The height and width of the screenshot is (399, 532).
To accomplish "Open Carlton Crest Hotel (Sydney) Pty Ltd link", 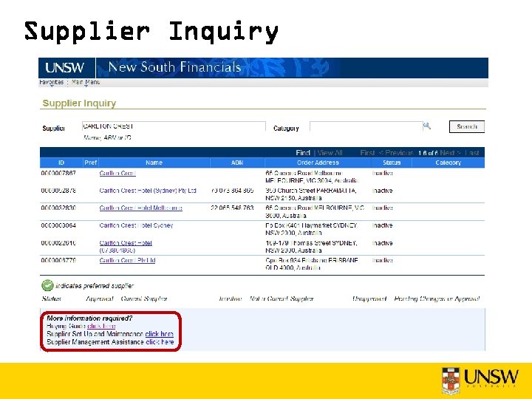I will 148,191.
